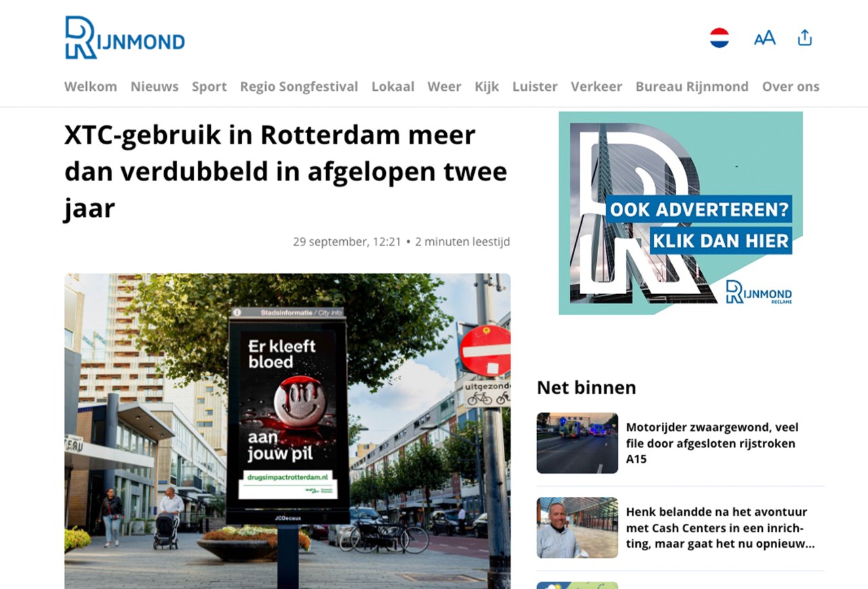Open the Kijk navigation link
The image size is (868, 589).
tap(487, 87)
